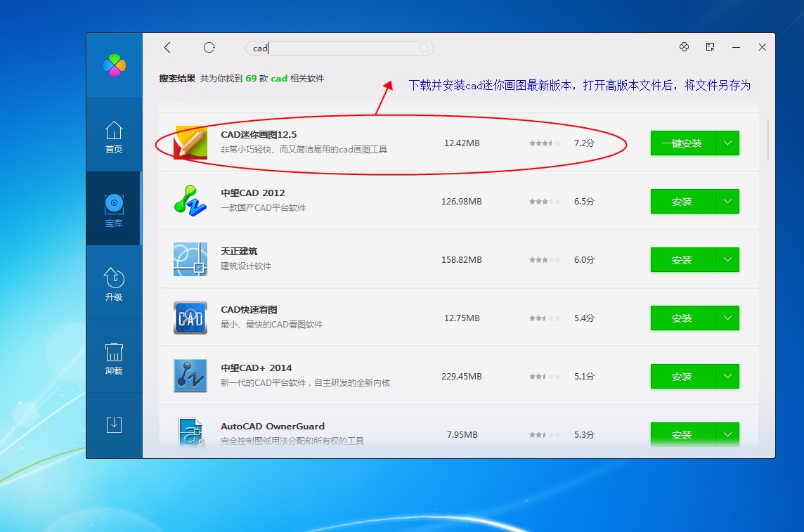This screenshot has height=532, width=804.
Task: Click the 5.4分 score text
Action: click(584, 318)
